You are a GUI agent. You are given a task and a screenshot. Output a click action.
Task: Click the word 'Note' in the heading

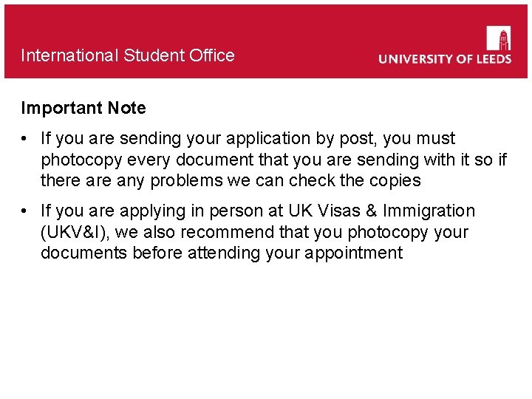tap(126, 108)
